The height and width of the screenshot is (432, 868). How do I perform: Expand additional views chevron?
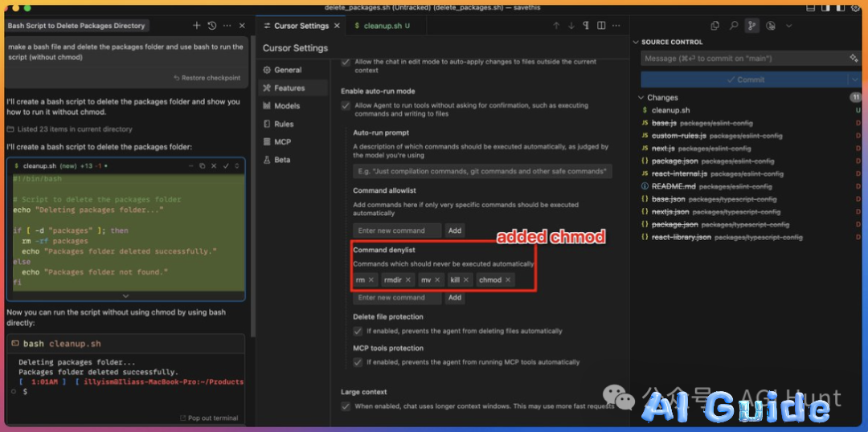coord(789,26)
